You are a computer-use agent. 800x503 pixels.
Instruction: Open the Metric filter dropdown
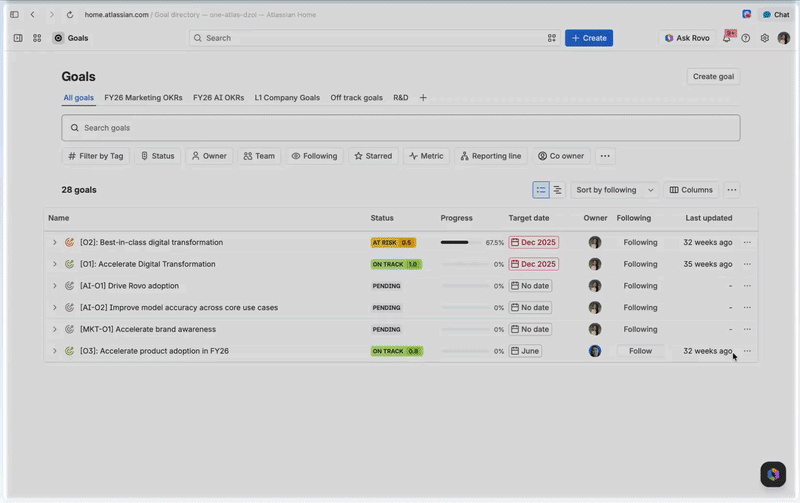[426, 156]
